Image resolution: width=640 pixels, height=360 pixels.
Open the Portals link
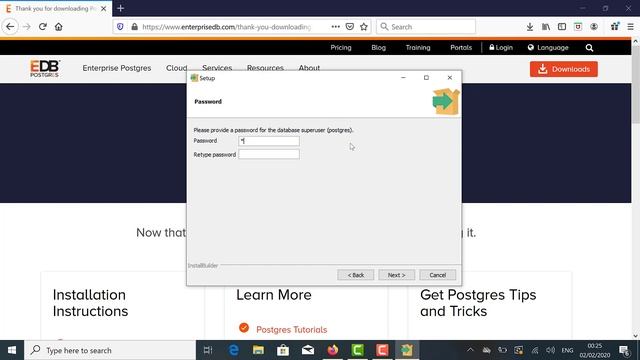pyautogui.click(x=461, y=48)
